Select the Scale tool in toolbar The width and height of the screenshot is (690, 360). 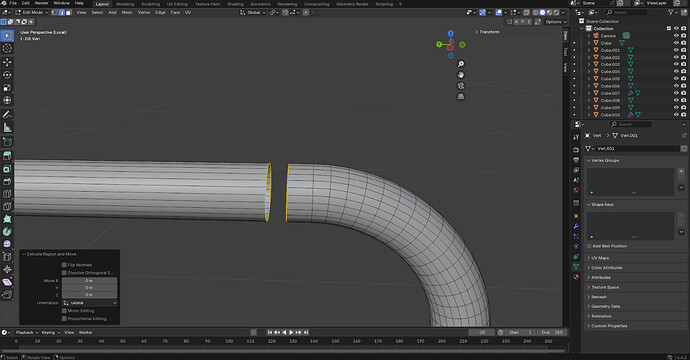coord(7,88)
